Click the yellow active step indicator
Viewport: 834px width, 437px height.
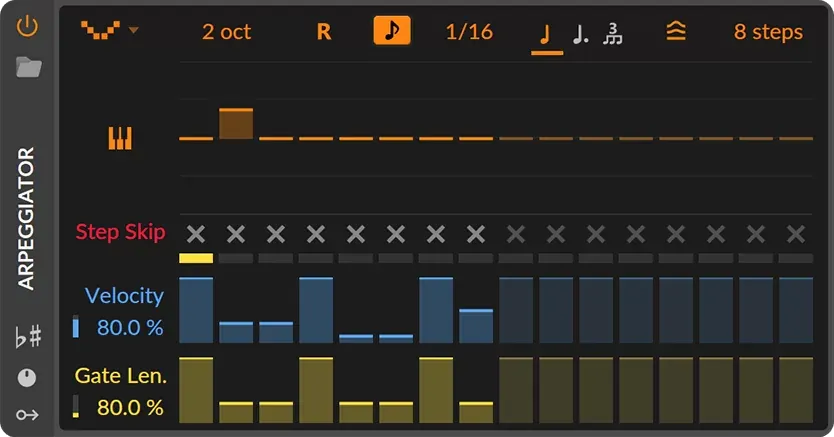point(196,258)
